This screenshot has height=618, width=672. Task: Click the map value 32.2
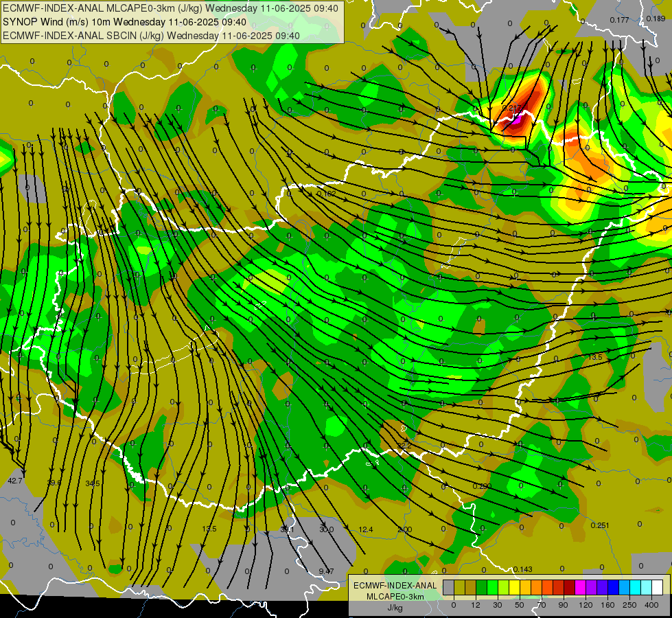coord(404,446)
